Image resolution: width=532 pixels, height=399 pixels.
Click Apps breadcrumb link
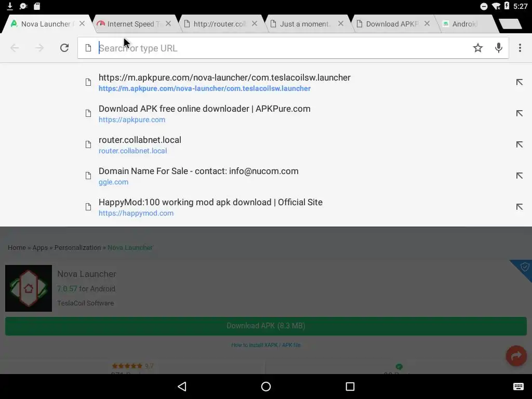pos(40,248)
